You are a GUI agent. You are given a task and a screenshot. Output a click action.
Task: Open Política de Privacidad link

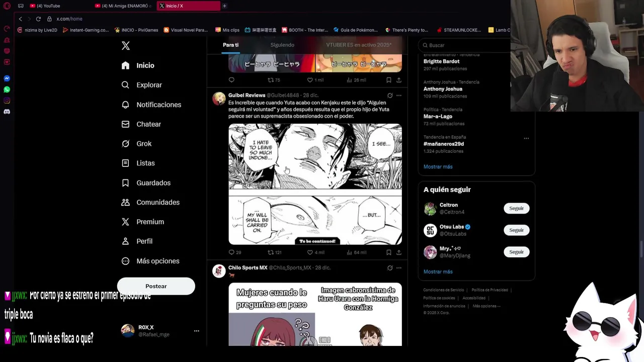point(490,290)
